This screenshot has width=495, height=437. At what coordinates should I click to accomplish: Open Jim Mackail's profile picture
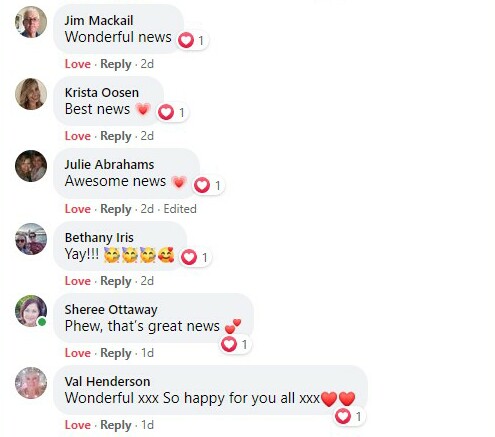pos(31,22)
